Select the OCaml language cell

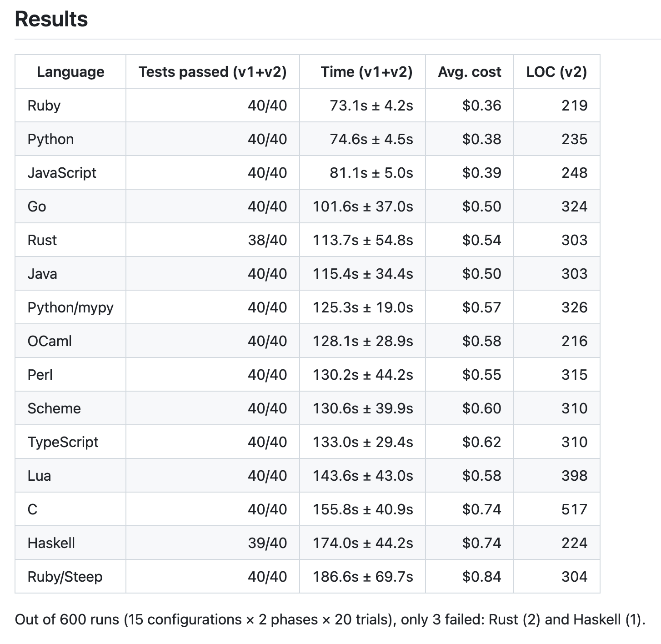coord(70,341)
